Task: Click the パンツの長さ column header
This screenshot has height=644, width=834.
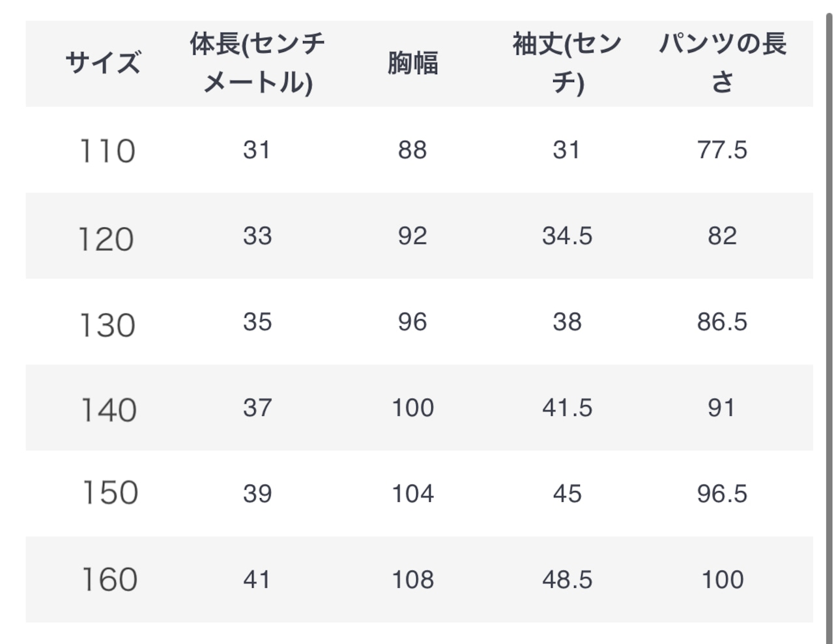Action: (722, 64)
